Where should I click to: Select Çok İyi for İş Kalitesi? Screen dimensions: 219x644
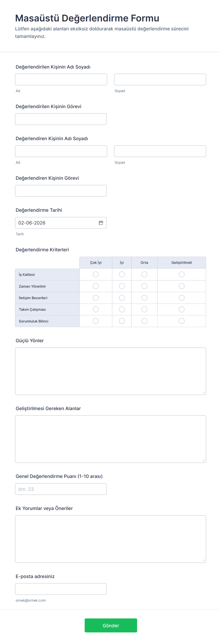pos(96,274)
